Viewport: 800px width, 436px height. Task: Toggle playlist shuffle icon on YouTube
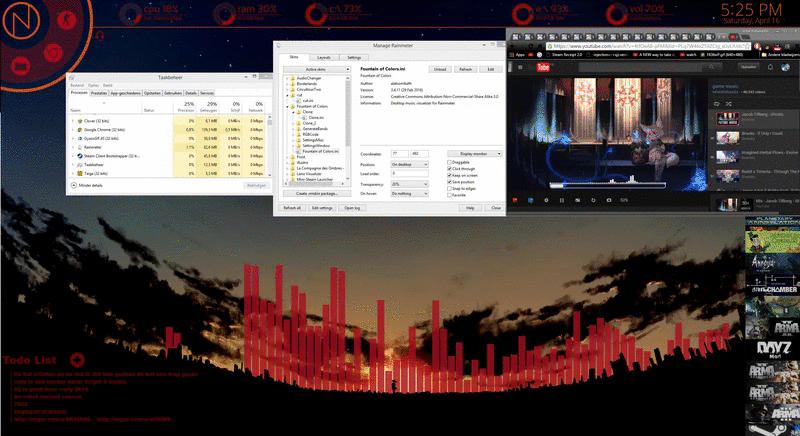point(729,104)
